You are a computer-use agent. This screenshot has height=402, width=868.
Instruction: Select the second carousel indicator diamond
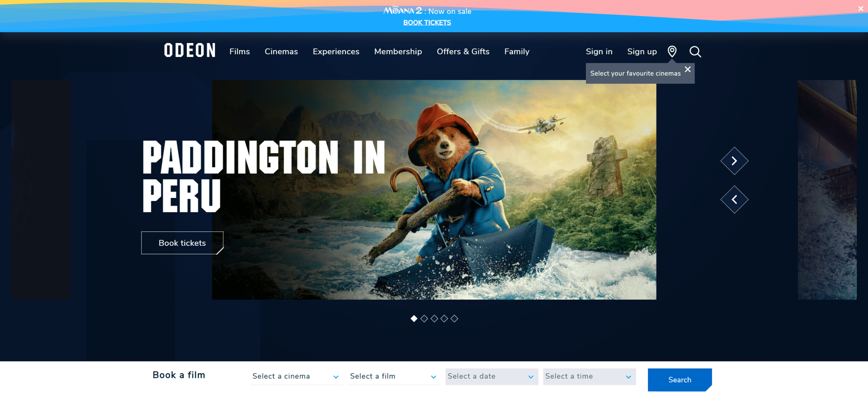[424, 318]
